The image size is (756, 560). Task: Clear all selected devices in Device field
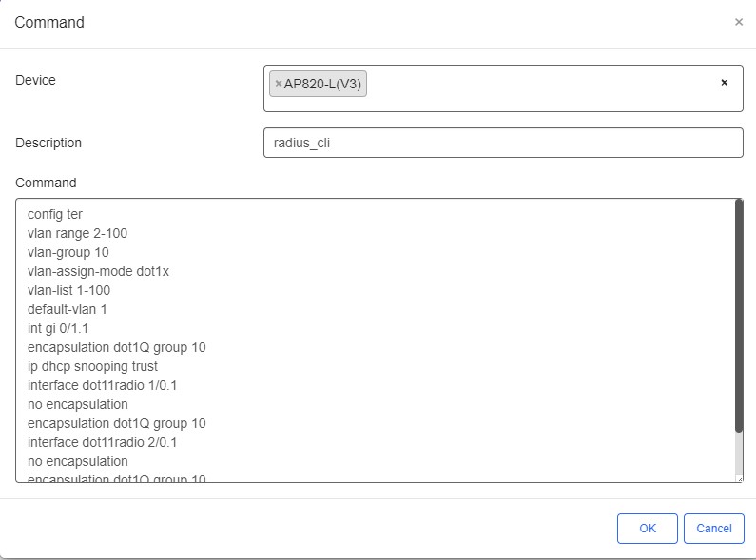coord(724,83)
